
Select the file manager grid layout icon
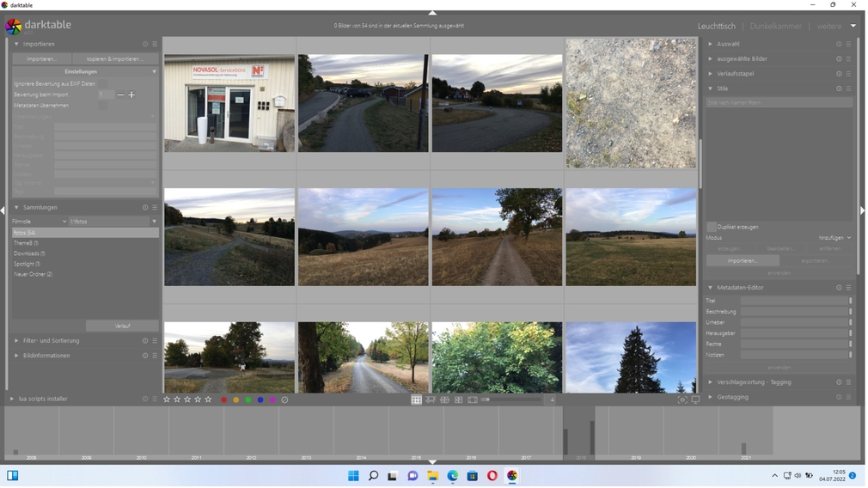[416, 400]
